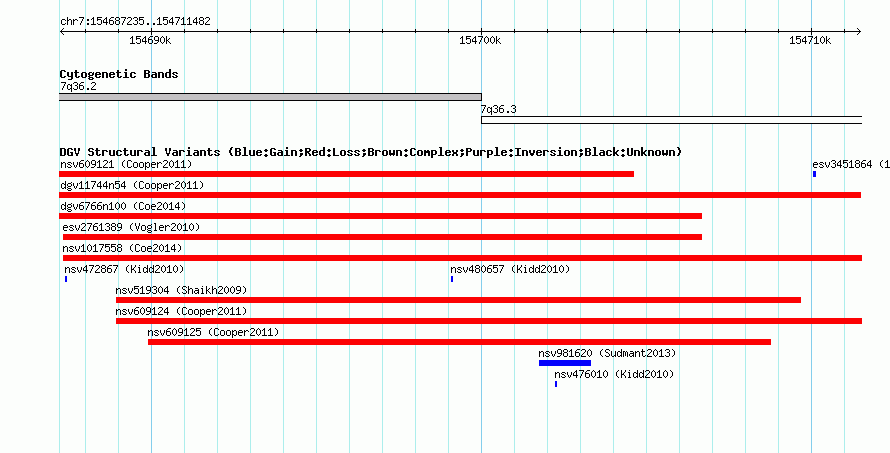The image size is (890, 453).
Task: Click the red dgv6766n100 loss bar
Action: click(381, 216)
